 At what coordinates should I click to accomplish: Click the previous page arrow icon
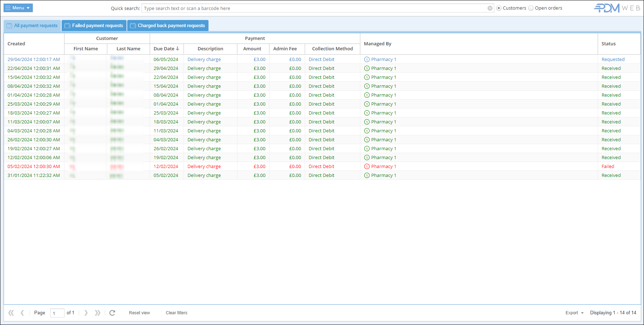(x=22, y=313)
